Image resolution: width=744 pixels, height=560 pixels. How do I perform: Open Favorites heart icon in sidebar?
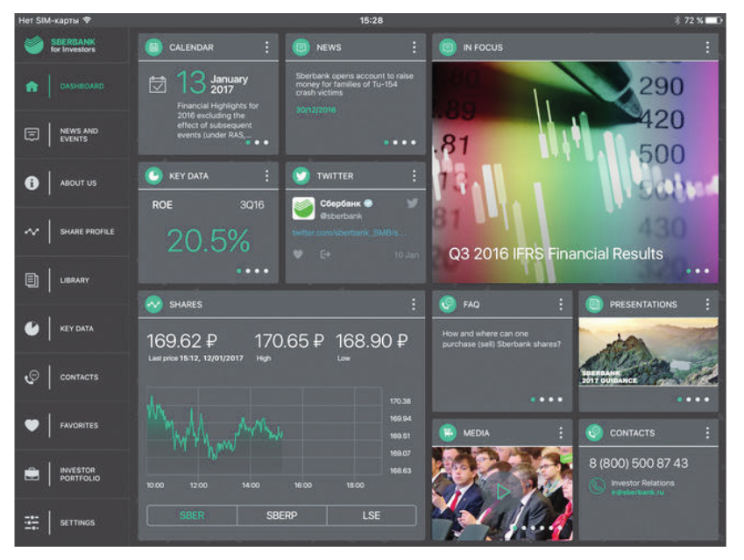pos(32,425)
